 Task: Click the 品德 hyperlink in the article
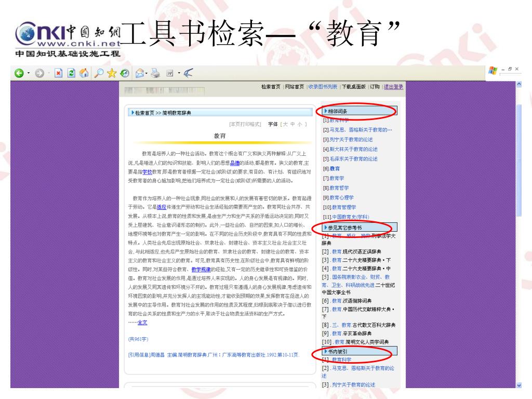pos(235,163)
